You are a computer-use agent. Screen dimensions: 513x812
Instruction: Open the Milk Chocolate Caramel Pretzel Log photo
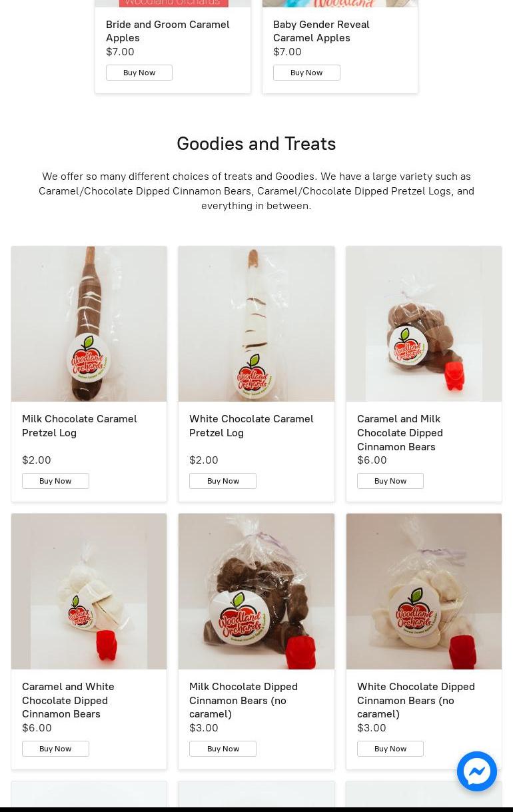(x=89, y=324)
